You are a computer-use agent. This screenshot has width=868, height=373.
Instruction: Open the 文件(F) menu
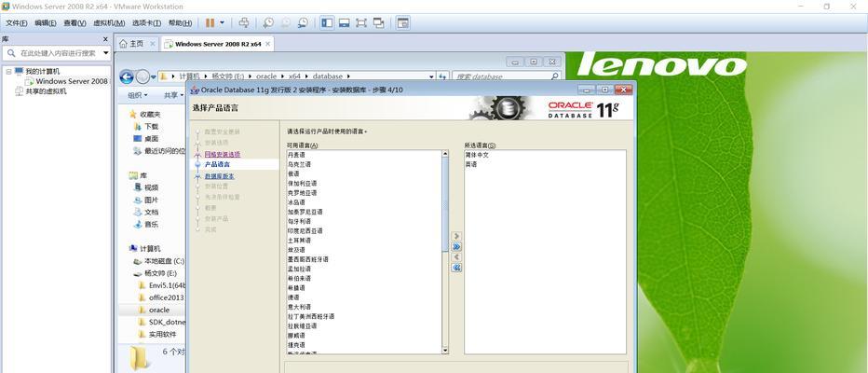tap(16, 23)
